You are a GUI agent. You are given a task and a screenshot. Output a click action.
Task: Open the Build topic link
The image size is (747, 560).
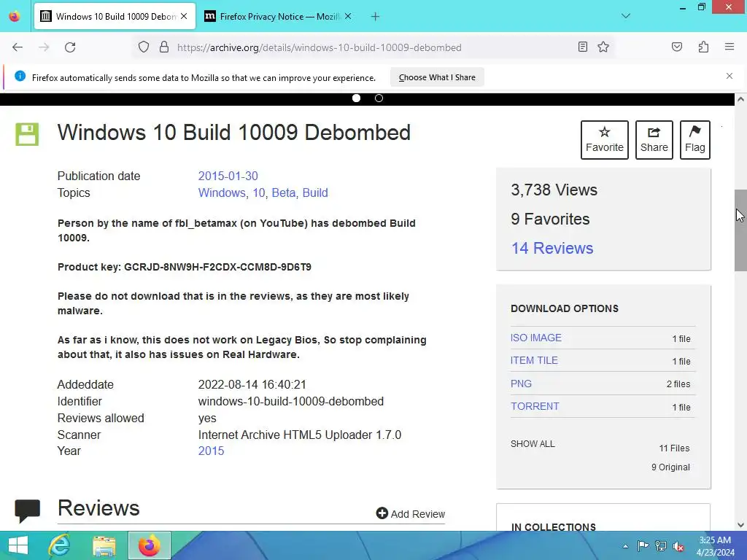[315, 192]
